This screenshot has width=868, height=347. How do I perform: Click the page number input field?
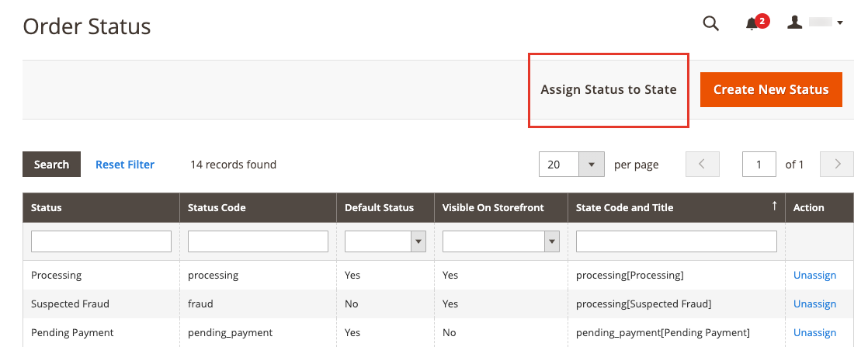click(x=759, y=165)
